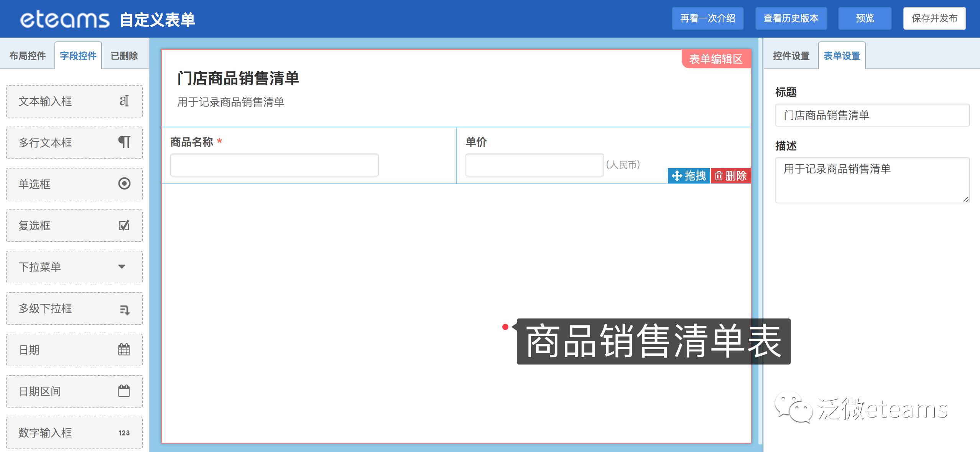Switch to the 布局控件 tab
The width and height of the screenshot is (980, 452).
(x=27, y=56)
